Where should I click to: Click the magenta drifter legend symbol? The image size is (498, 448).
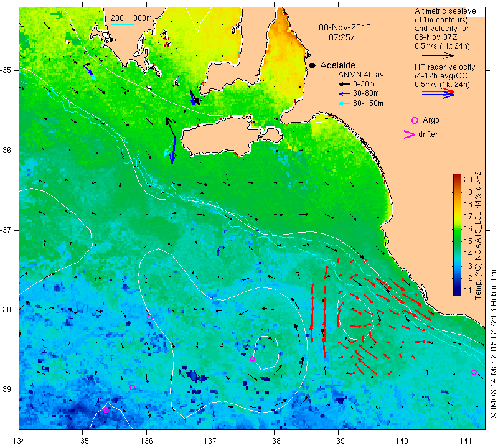click(x=410, y=134)
